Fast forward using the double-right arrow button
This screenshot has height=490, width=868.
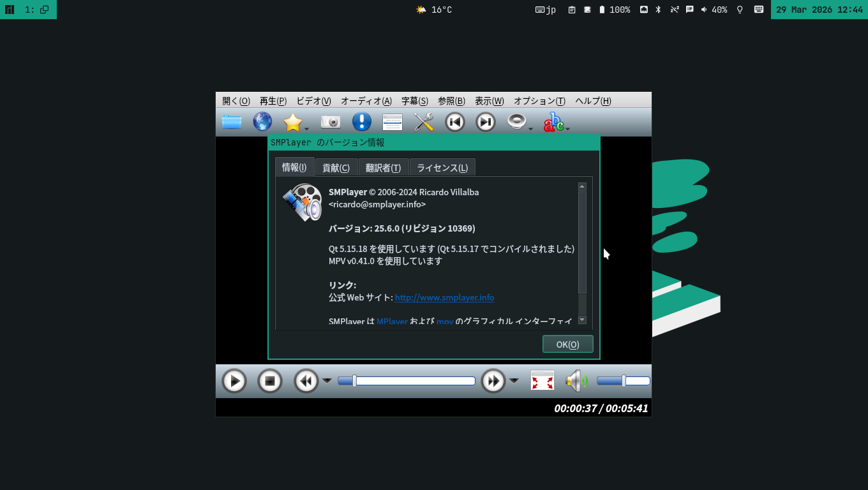[x=493, y=381]
